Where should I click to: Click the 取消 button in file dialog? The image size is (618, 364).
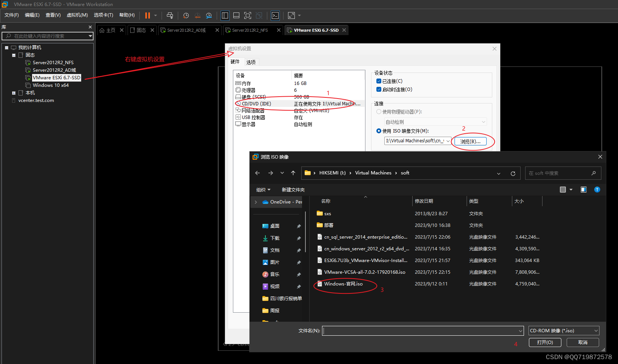583,342
